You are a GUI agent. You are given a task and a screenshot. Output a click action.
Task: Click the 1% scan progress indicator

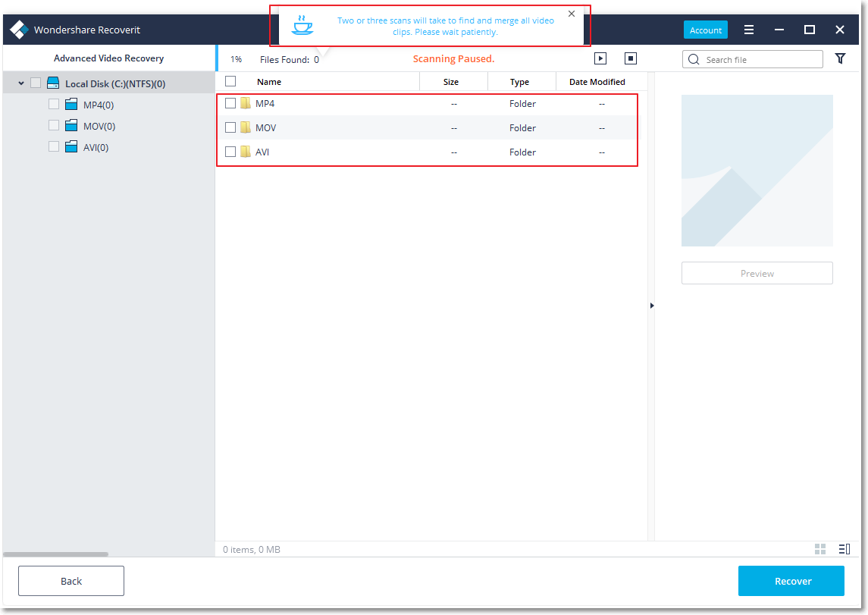237,59
